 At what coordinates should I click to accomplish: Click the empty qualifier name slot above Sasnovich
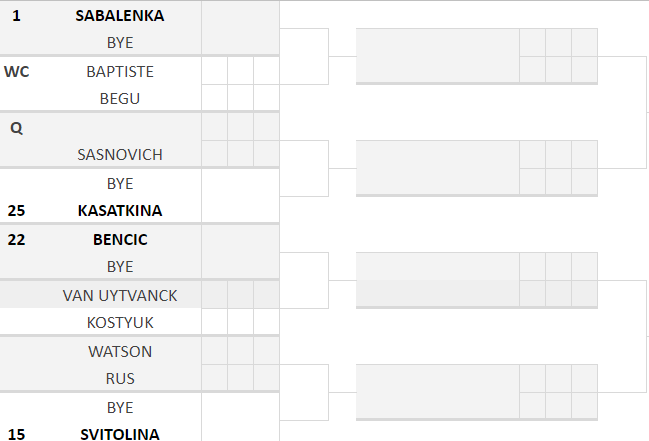click(x=120, y=128)
